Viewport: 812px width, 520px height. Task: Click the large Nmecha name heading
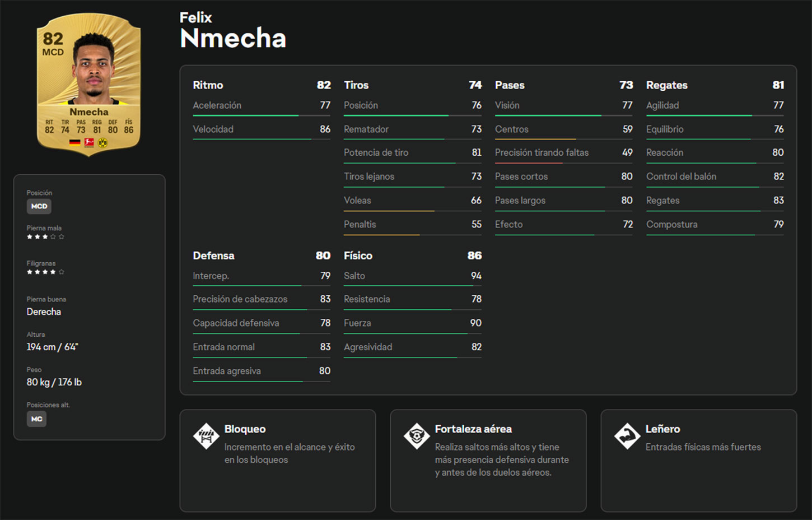click(233, 39)
